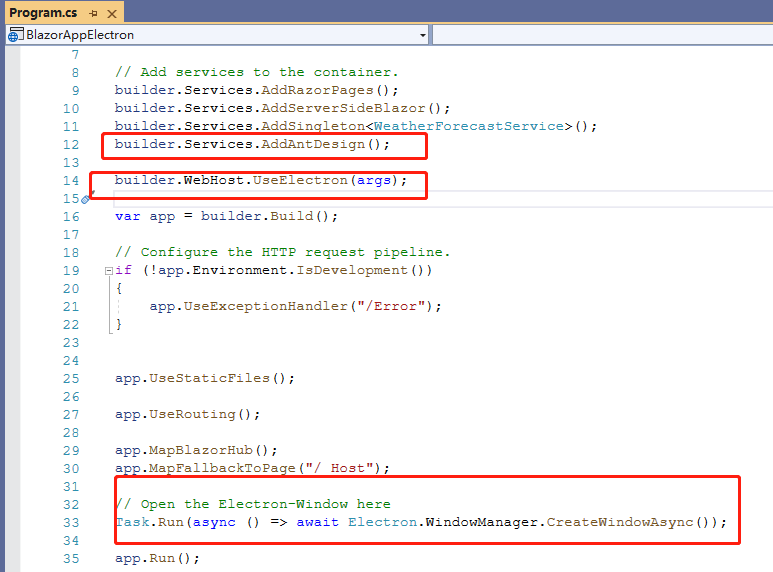The height and width of the screenshot is (572, 773).
Task: Click app.UseStaticFiles on line 25
Action: pyautogui.click(x=192, y=378)
